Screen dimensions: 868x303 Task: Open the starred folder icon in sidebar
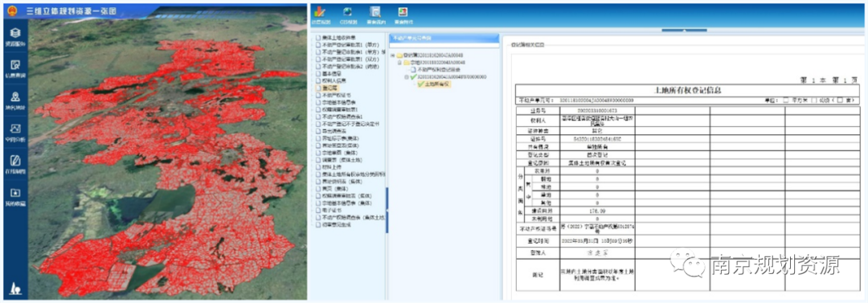[x=15, y=193]
